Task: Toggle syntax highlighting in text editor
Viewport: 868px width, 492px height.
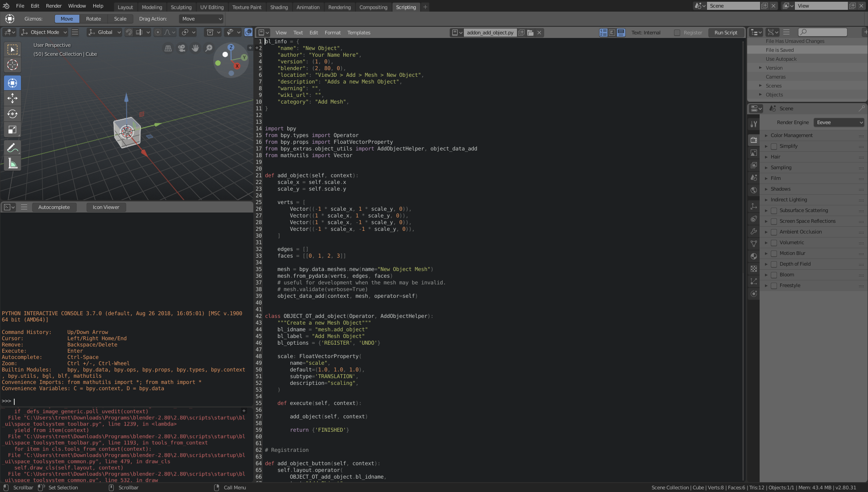Action: pyautogui.click(x=621, y=33)
